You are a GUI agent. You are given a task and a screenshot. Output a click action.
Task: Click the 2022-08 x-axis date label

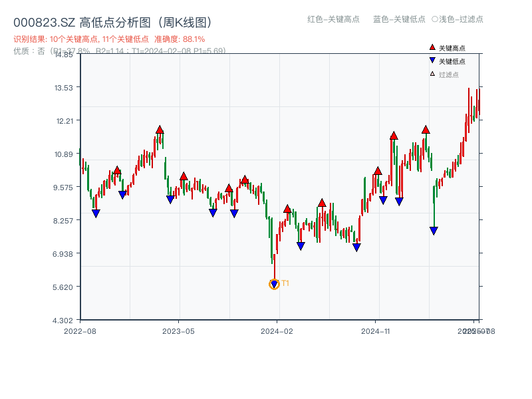80,331
